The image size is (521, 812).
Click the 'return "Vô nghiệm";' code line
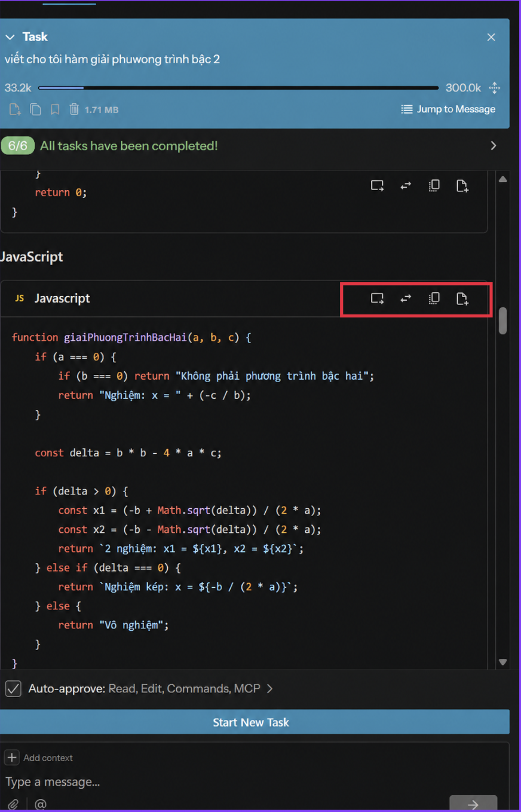pos(114,625)
